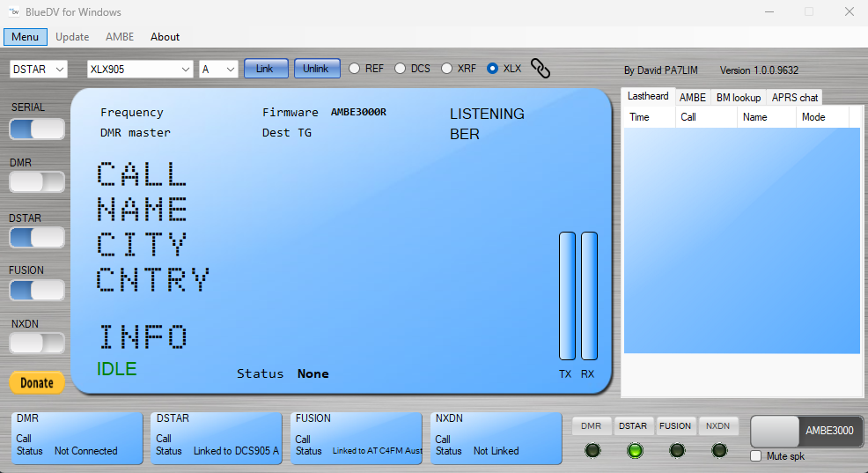This screenshot has width=868, height=473.
Task: Click the Dest TG label
Action: tap(287, 133)
